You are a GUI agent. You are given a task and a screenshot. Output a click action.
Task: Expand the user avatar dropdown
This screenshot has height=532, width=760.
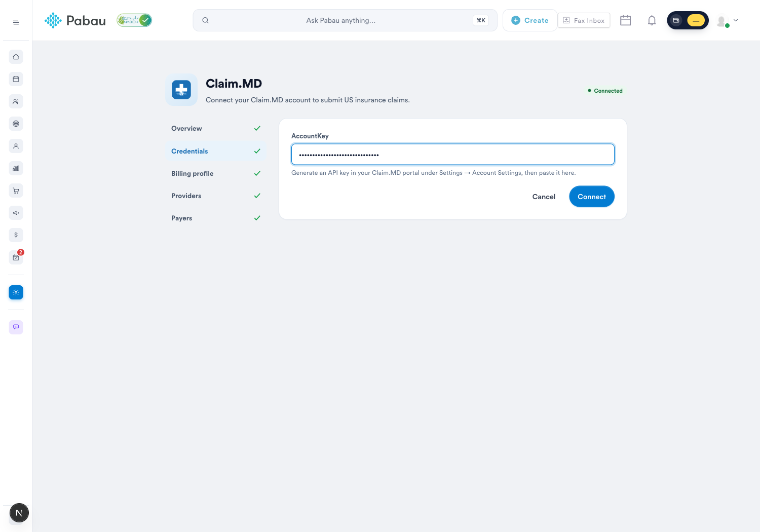tap(728, 21)
